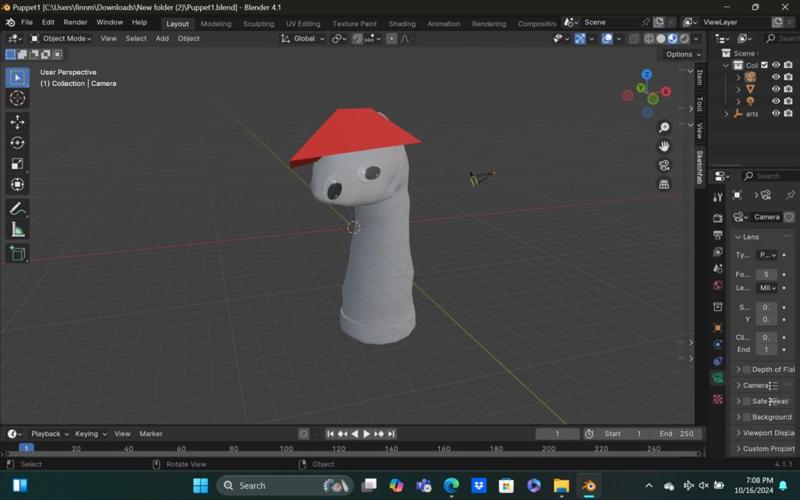Switch to the Sculpting workspace tab

258,23
